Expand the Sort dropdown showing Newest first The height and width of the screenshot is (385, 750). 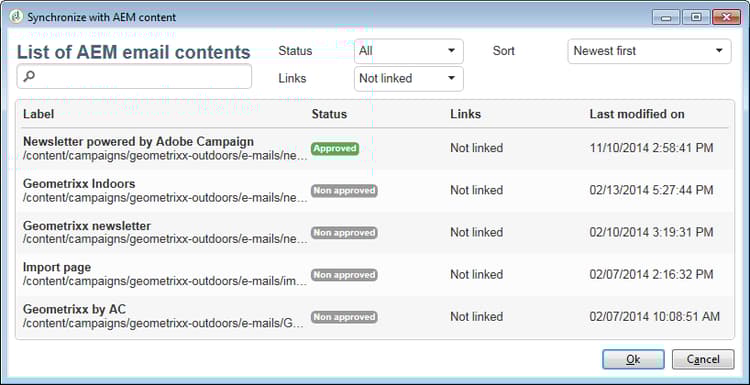tap(649, 51)
